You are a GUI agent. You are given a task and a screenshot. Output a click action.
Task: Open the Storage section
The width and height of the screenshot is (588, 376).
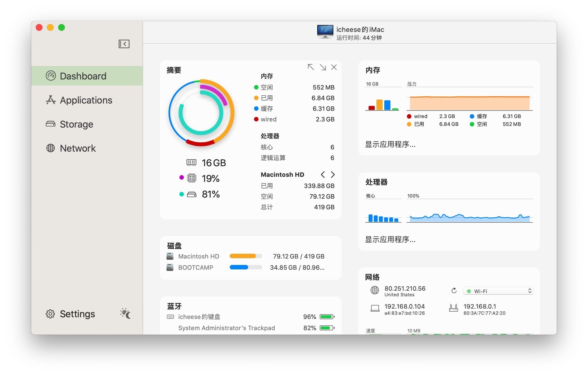(x=76, y=124)
